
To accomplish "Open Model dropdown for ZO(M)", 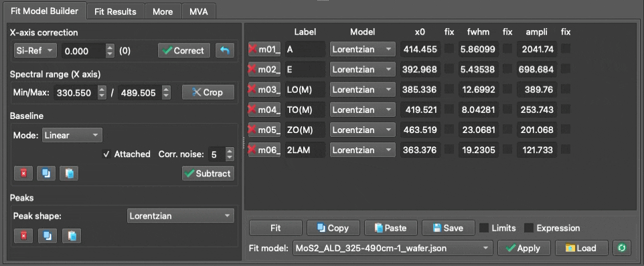I will pyautogui.click(x=363, y=130).
